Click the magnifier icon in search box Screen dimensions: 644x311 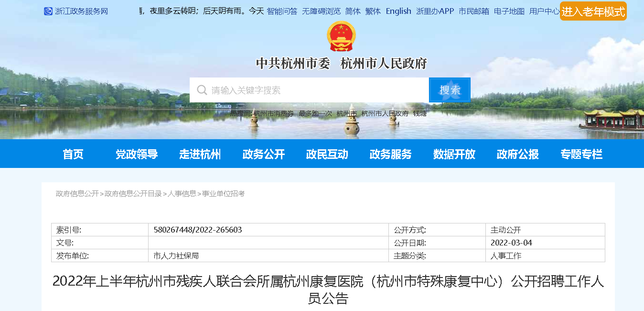(x=202, y=90)
